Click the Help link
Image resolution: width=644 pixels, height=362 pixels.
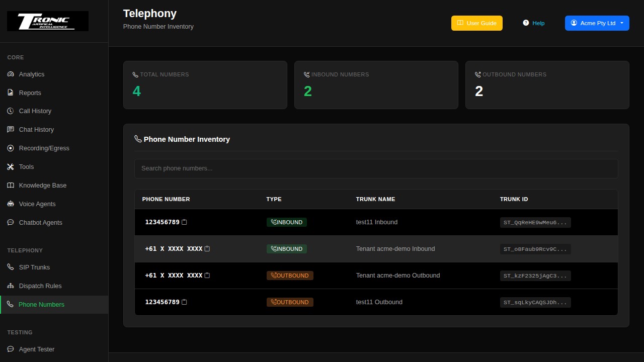tap(534, 23)
